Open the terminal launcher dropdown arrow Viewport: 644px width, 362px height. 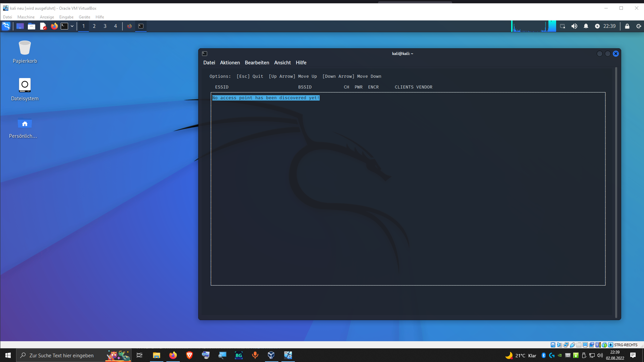click(x=72, y=26)
